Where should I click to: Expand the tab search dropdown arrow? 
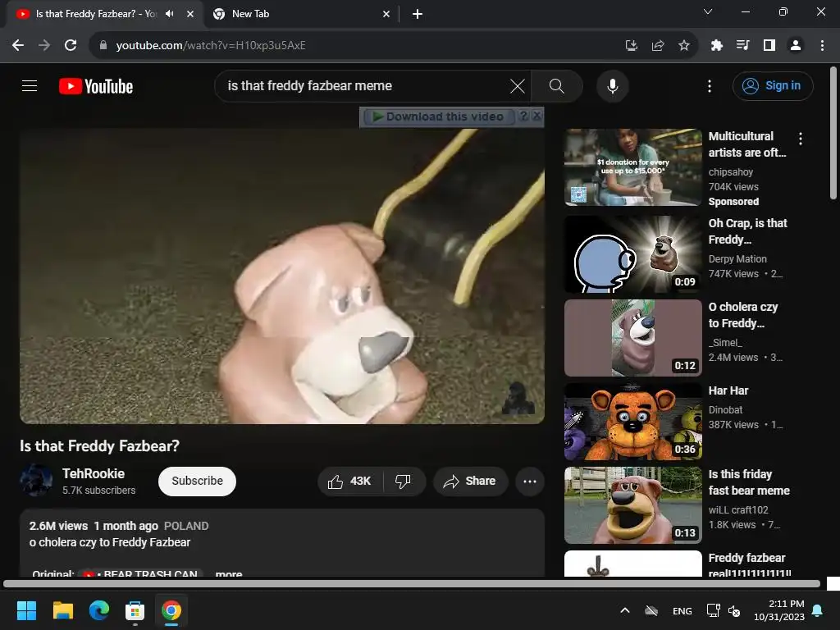pos(708,11)
